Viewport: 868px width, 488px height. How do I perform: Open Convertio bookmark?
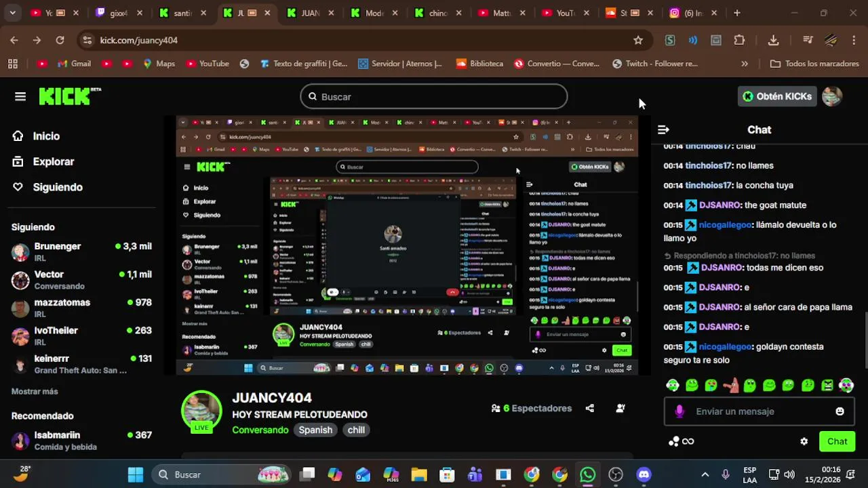[x=557, y=64]
